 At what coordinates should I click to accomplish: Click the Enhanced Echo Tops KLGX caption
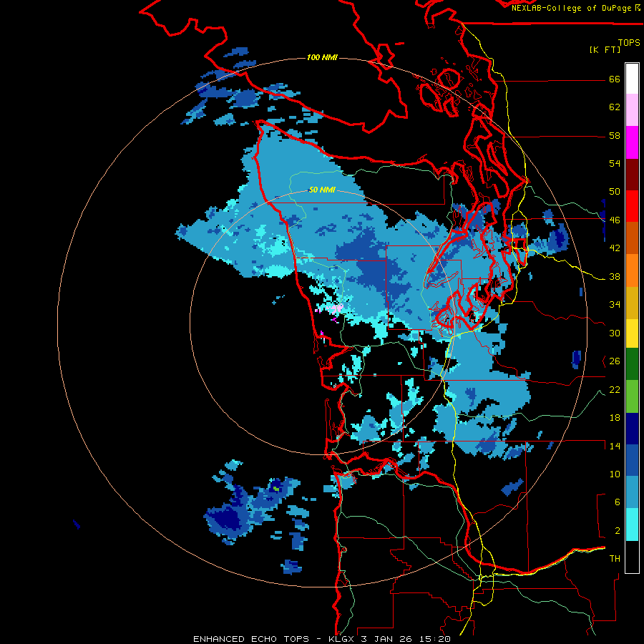322,639
